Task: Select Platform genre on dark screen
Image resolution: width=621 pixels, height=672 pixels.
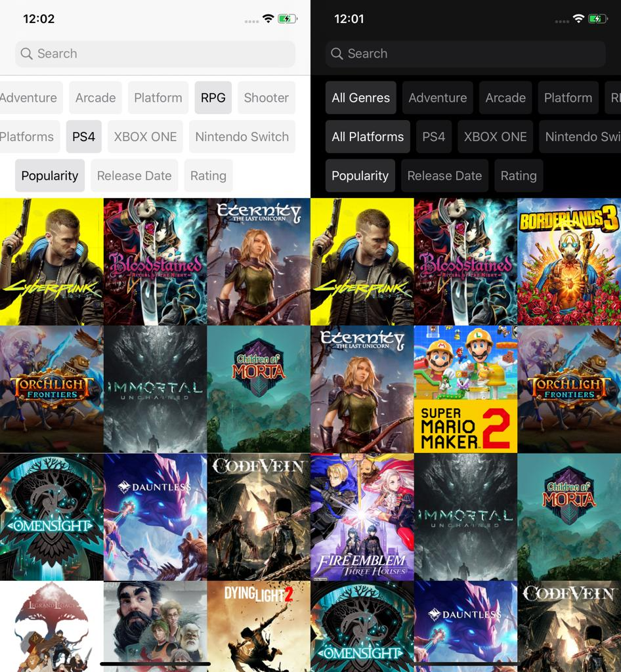Action: point(568,98)
